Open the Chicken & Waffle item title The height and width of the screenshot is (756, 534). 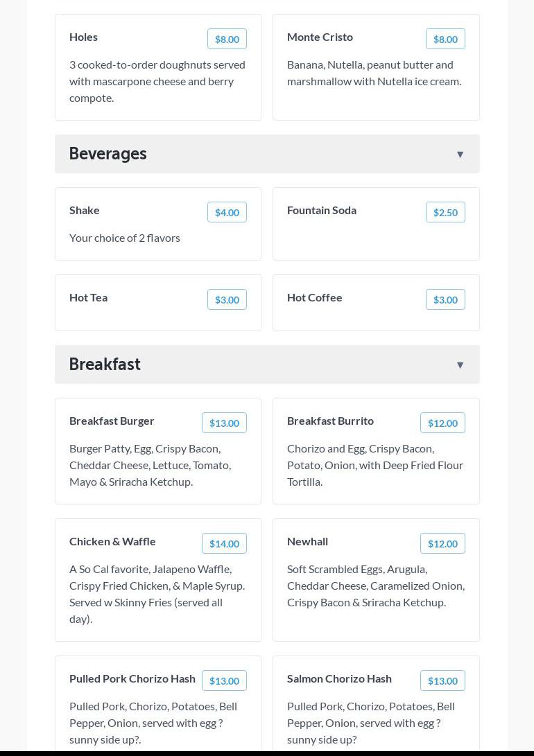point(112,541)
